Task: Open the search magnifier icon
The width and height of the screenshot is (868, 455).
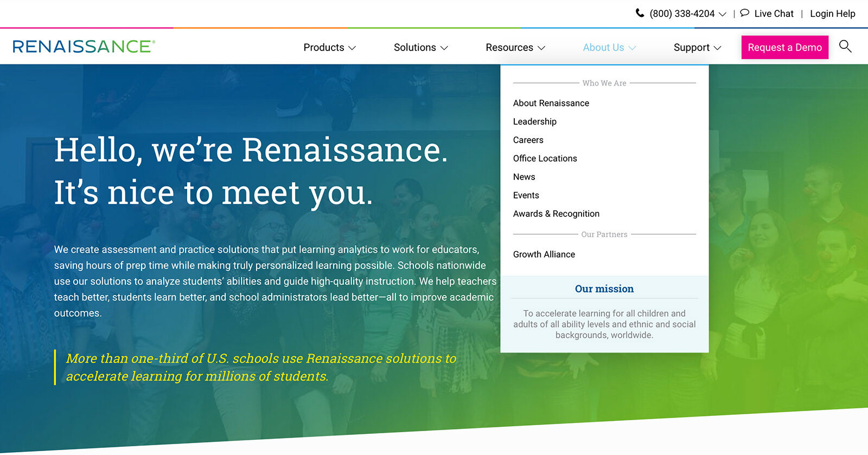Action: click(845, 47)
